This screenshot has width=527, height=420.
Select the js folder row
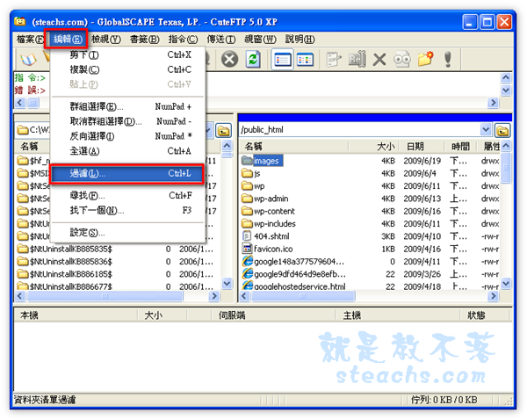[x=370, y=173]
